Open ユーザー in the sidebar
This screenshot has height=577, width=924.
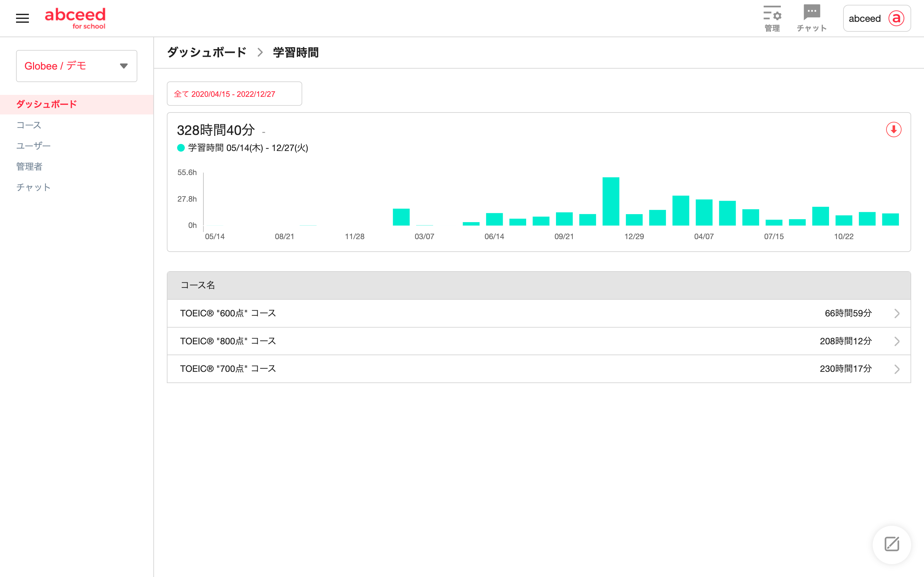click(x=33, y=146)
